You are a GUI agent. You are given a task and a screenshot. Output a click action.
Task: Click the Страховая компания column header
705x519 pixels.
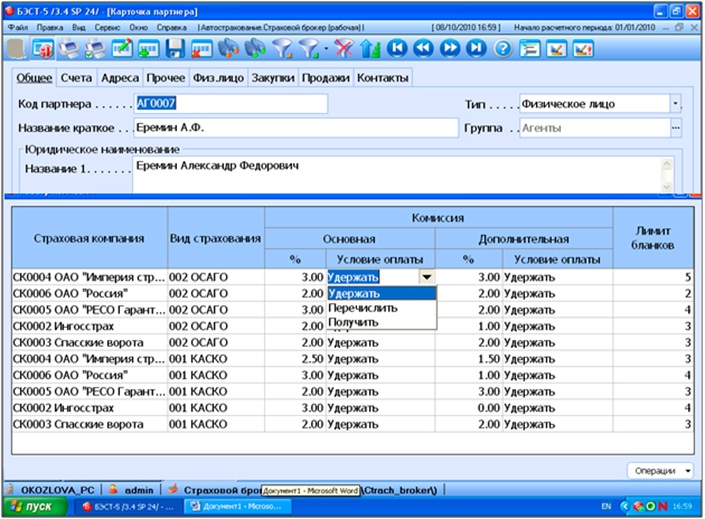pos(89,238)
